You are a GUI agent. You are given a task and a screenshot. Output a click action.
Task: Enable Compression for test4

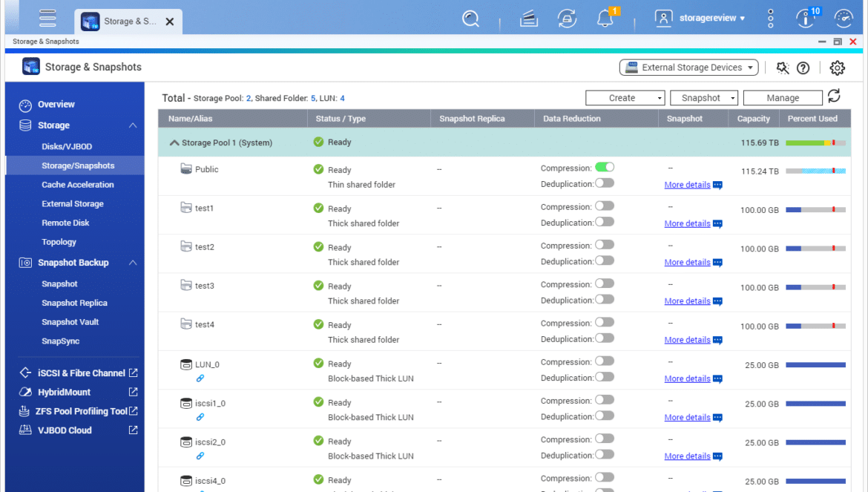pyautogui.click(x=605, y=322)
